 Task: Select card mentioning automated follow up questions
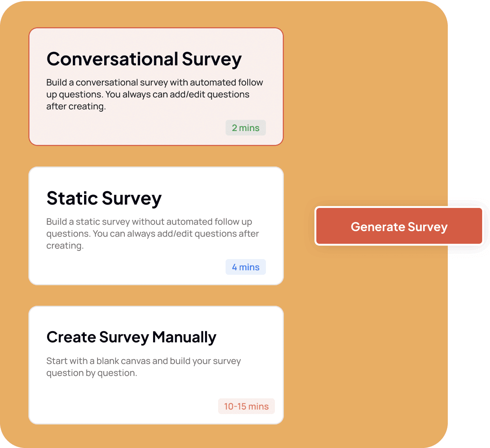[156, 87]
